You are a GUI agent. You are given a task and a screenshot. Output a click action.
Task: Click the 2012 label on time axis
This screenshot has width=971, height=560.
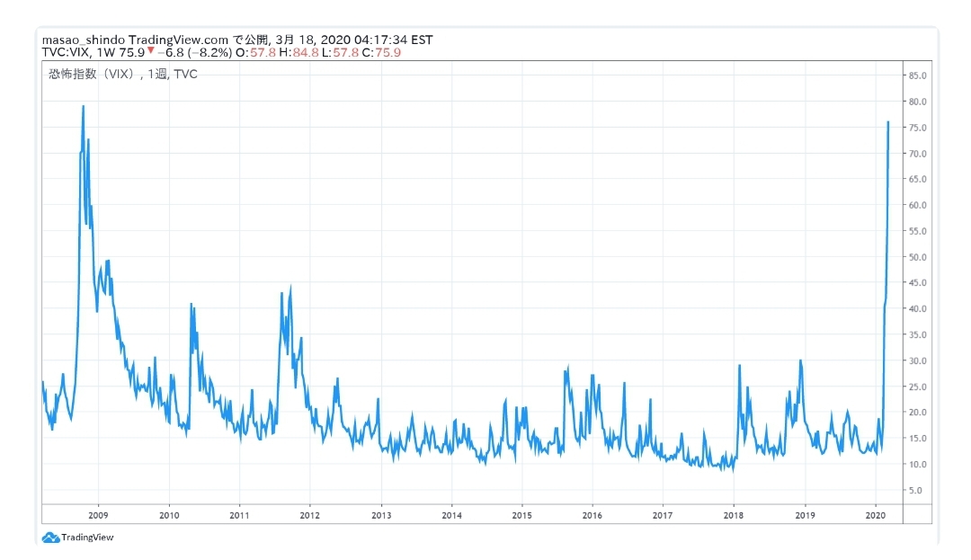pyautogui.click(x=309, y=515)
